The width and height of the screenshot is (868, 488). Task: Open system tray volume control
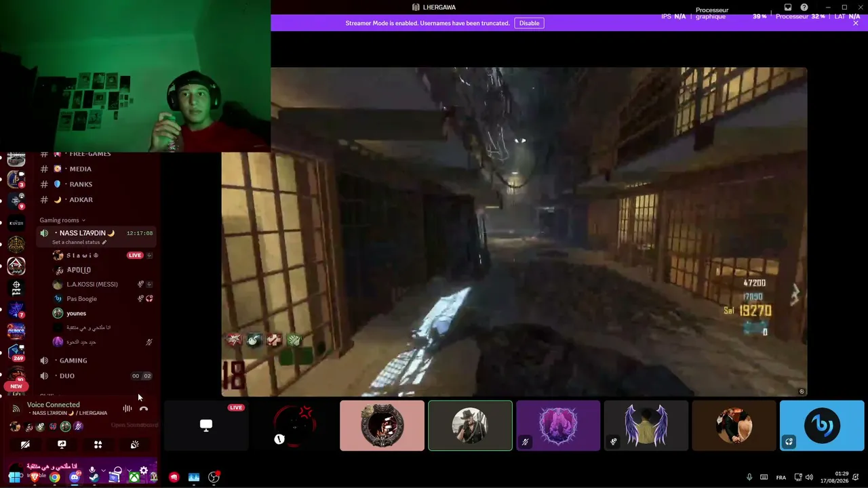click(810, 477)
